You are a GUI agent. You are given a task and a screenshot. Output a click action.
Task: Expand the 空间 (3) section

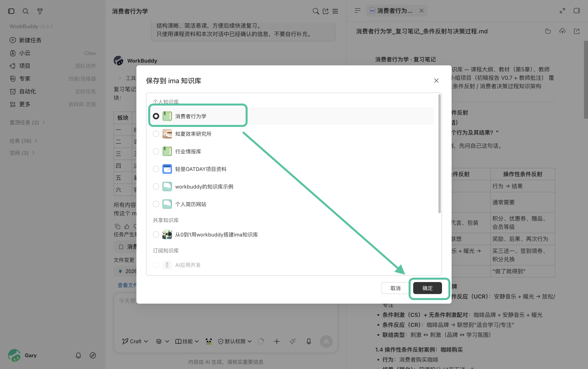tap(22, 153)
